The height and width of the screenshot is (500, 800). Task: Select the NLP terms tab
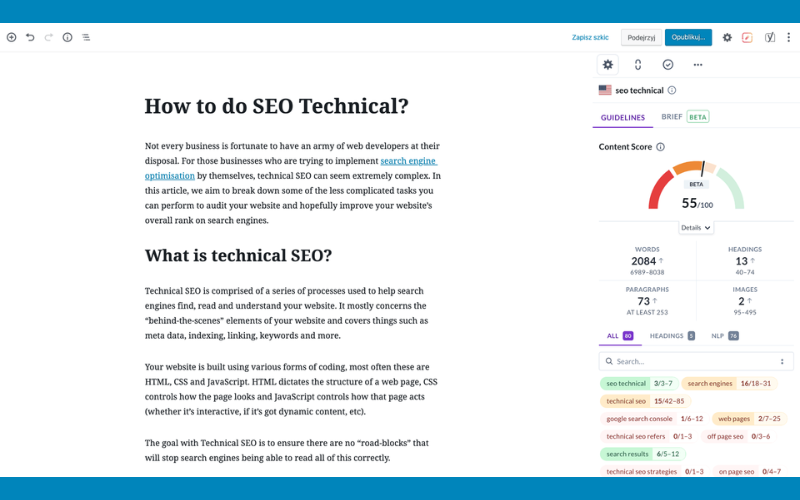tap(725, 336)
